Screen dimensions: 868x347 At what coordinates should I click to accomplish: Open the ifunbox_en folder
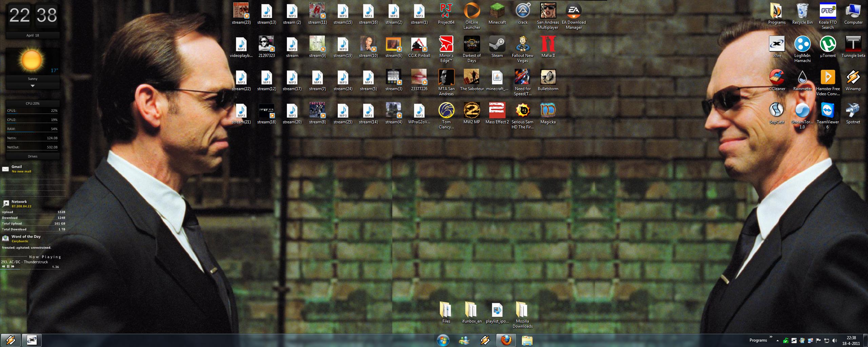pyautogui.click(x=472, y=312)
